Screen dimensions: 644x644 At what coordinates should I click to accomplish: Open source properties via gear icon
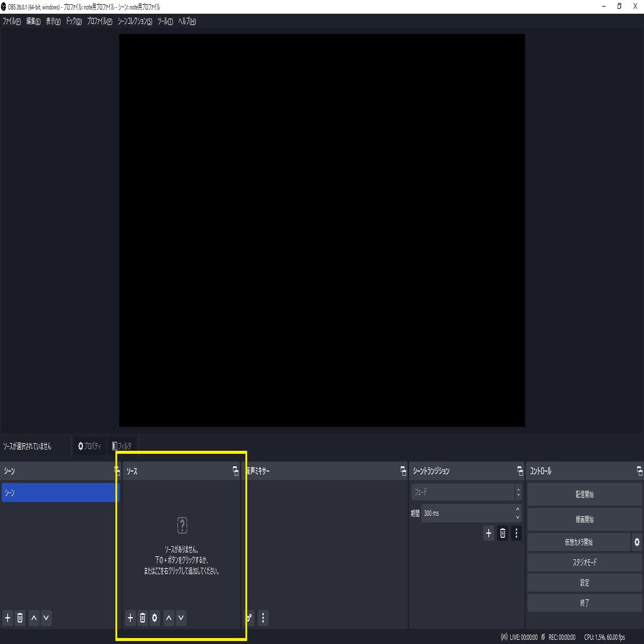[x=154, y=618]
